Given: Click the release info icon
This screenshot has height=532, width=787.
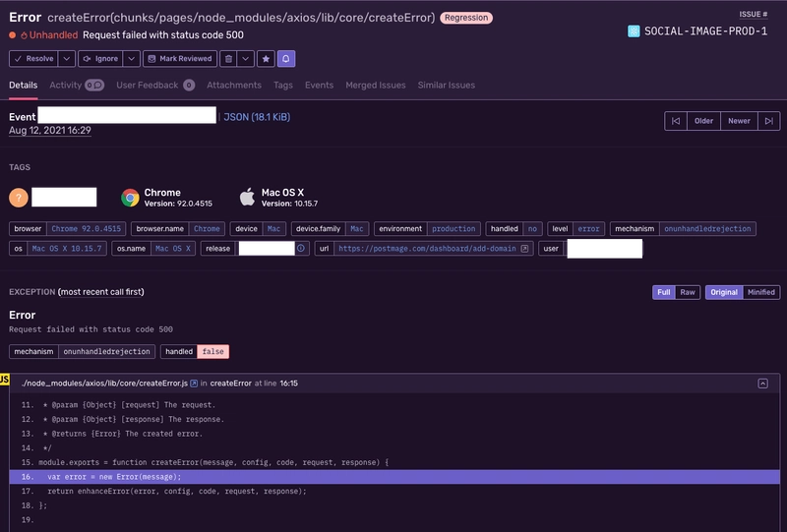Looking at the screenshot, I should pyautogui.click(x=301, y=249).
